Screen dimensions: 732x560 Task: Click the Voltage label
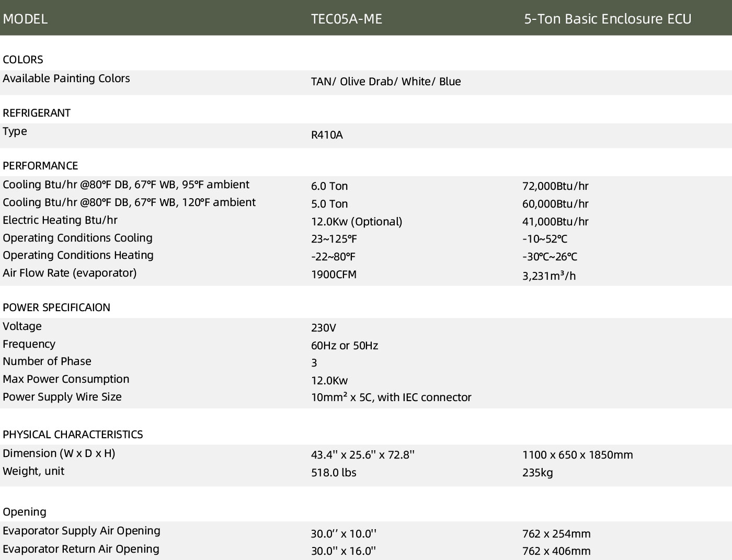click(x=22, y=326)
